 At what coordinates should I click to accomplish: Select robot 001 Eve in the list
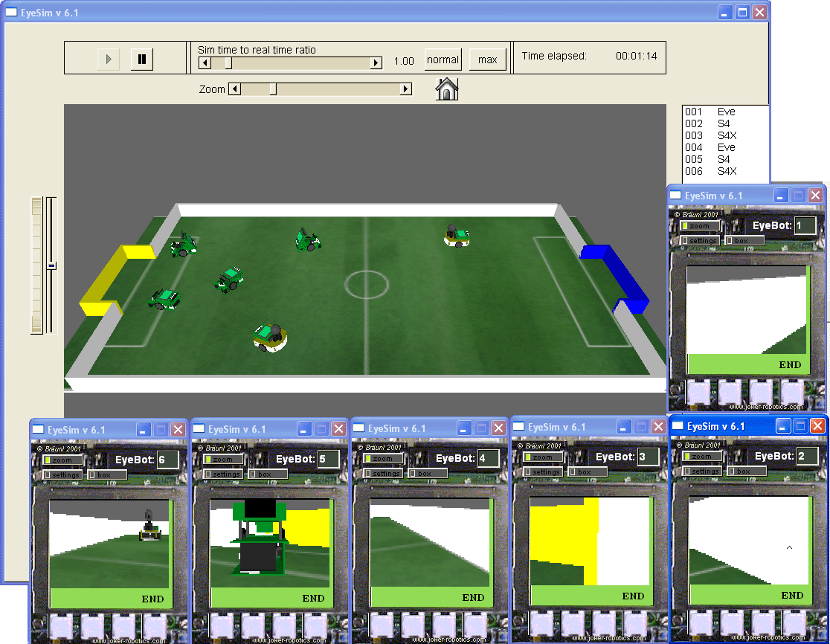(x=710, y=112)
